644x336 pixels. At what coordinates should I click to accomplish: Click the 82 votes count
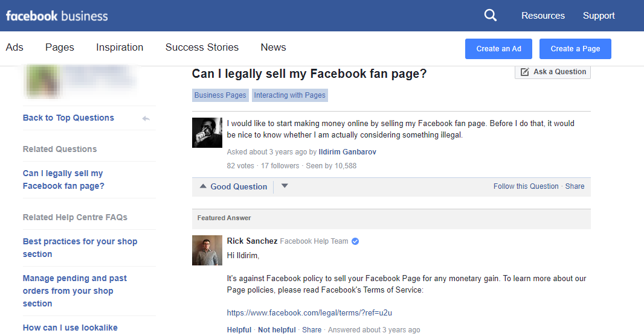point(240,166)
